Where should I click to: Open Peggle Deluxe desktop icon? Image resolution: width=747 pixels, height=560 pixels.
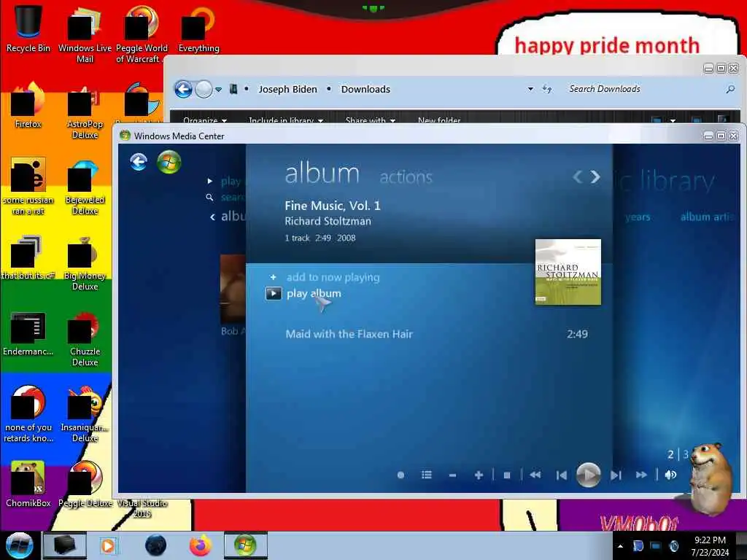pyautogui.click(x=85, y=484)
